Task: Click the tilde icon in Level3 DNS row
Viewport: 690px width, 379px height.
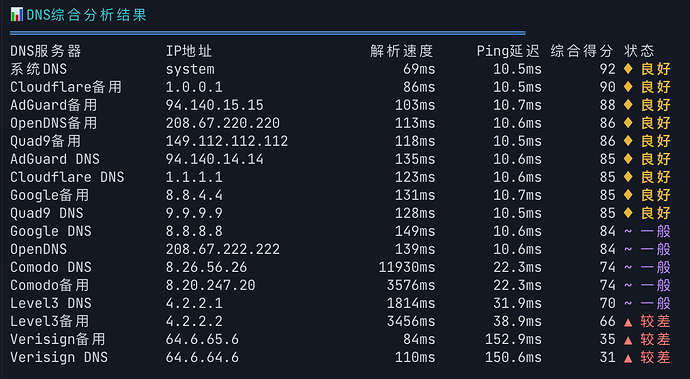Action: click(628, 304)
